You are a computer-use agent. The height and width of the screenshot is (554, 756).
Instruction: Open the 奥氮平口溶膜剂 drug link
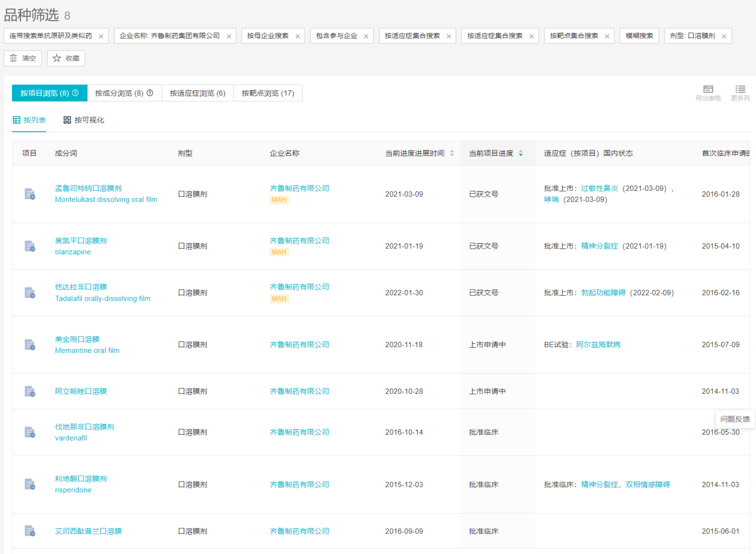point(81,241)
